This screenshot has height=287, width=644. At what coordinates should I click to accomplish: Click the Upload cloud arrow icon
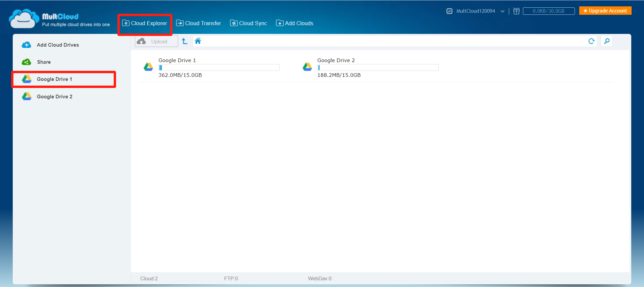[142, 41]
